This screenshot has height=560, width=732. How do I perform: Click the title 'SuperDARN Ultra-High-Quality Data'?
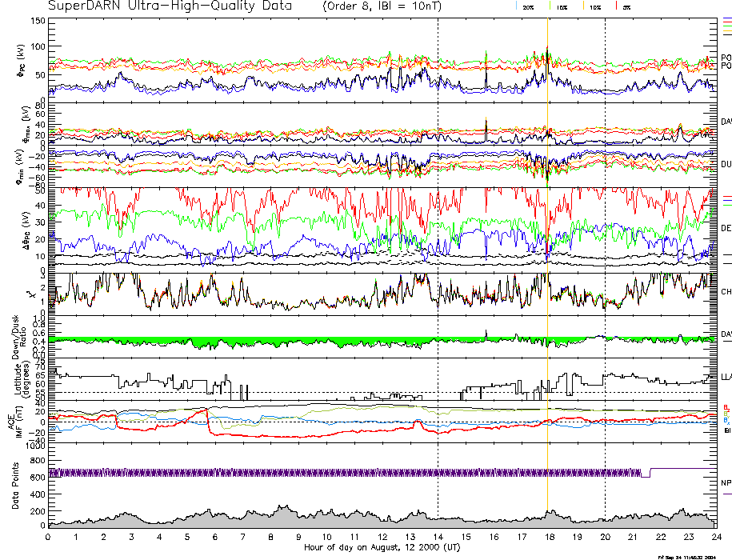click(x=170, y=6)
